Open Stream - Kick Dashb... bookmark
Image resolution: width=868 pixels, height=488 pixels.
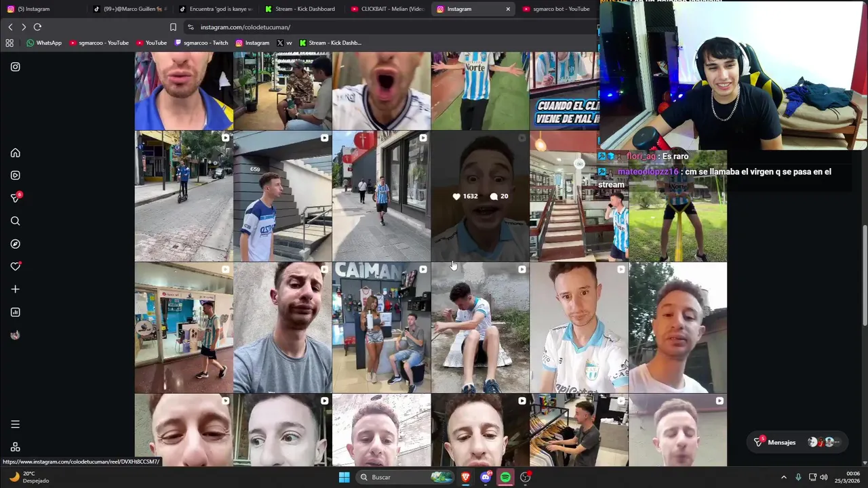(330, 43)
